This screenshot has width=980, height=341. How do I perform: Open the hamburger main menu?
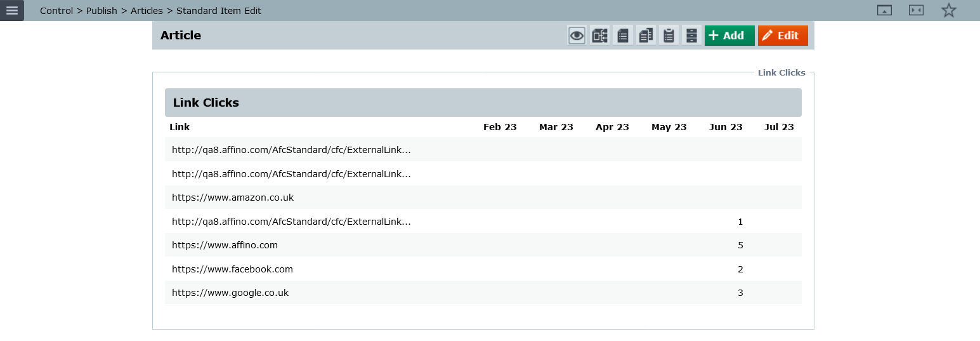pos(11,11)
